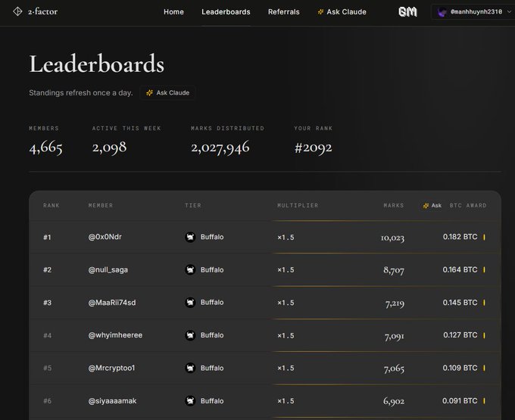Click the Buffalo tier icon for @siyaaaamak
515x420 pixels.
tap(190, 400)
